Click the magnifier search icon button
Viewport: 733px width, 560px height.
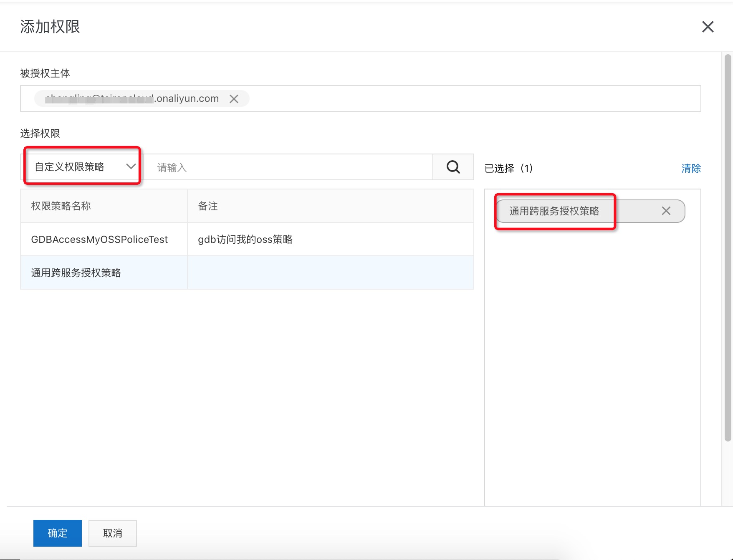(x=453, y=167)
